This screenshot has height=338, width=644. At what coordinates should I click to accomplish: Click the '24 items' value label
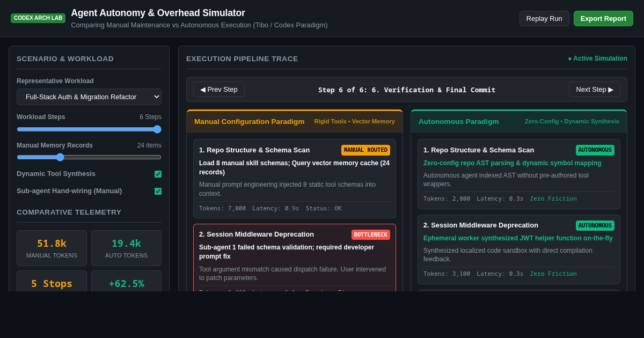[149, 145]
